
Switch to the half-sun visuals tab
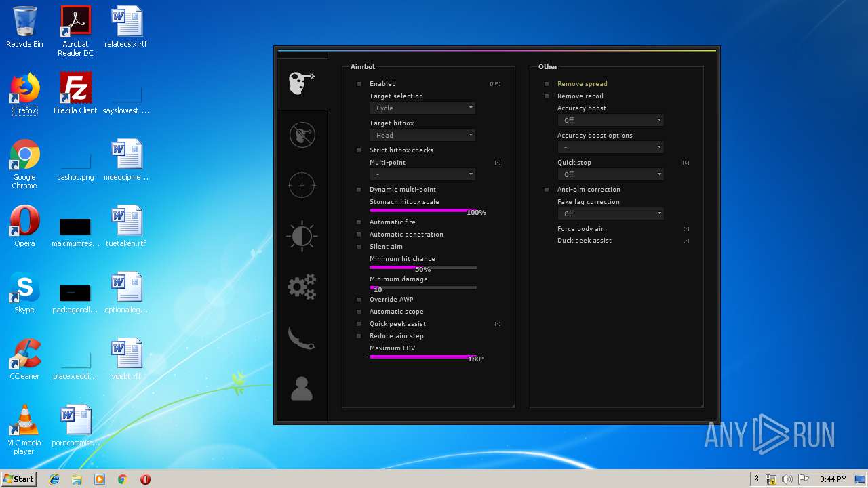(302, 236)
